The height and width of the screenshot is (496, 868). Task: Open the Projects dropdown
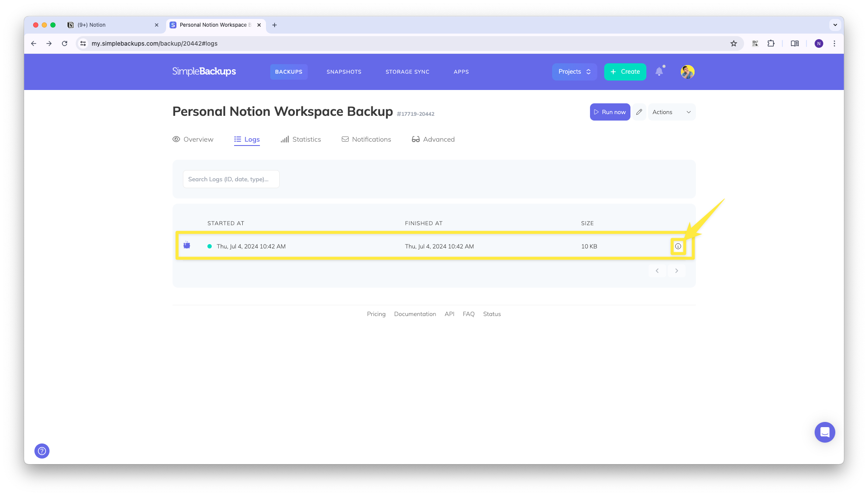(574, 71)
